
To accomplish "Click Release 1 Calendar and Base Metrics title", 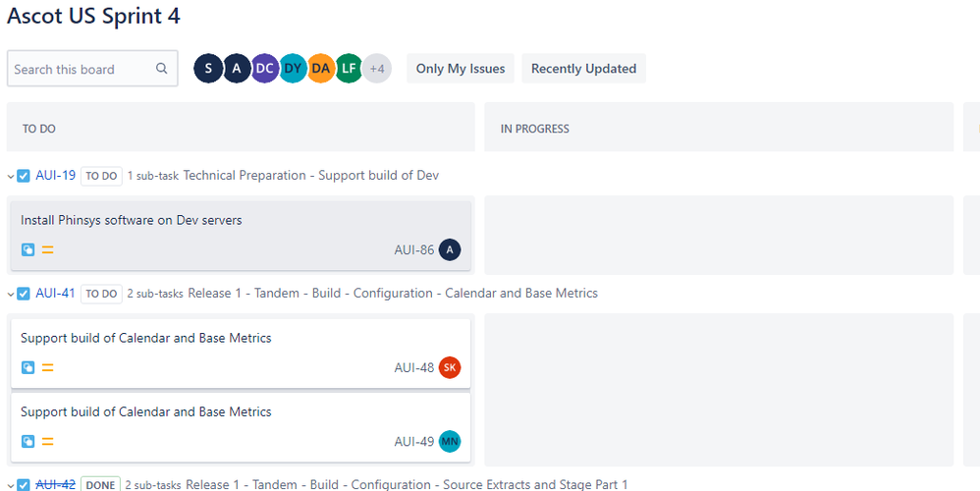I will coord(393,293).
